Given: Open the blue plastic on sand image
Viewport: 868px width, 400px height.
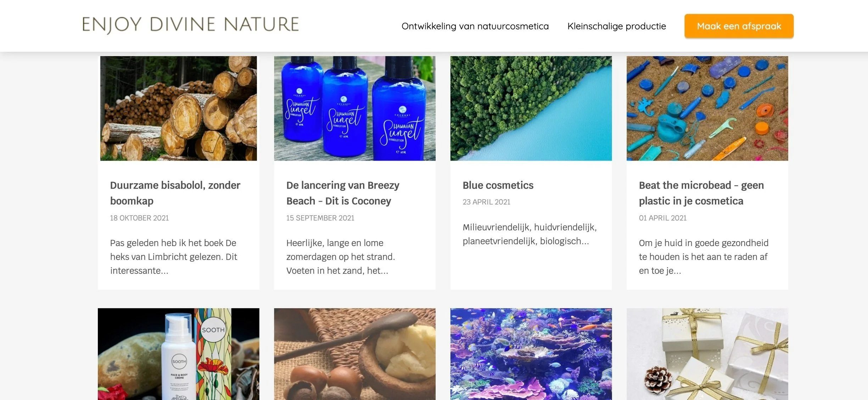Looking at the screenshot, I should coord(707,108).
